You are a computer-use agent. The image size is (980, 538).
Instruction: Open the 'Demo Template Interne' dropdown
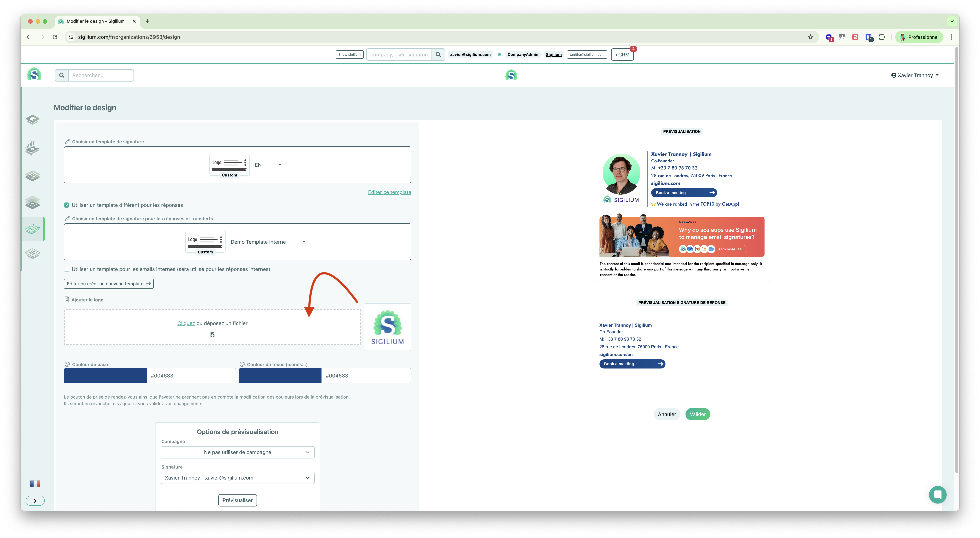click(268, 242)
